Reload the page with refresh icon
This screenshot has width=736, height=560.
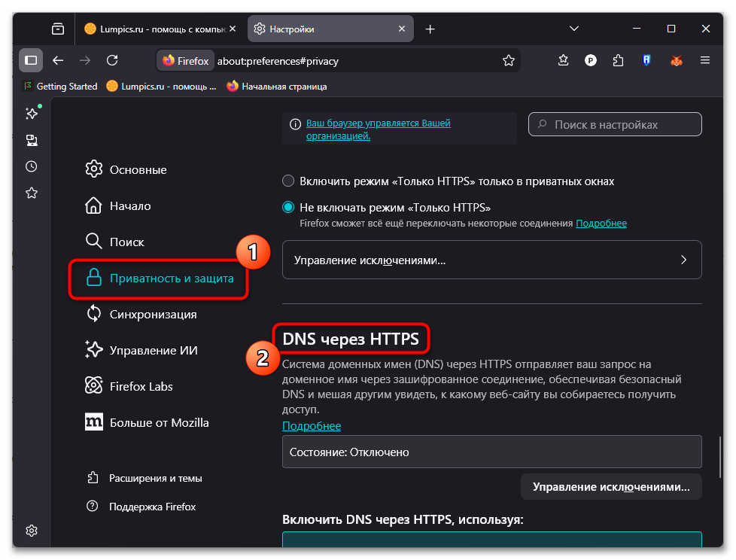112,60
